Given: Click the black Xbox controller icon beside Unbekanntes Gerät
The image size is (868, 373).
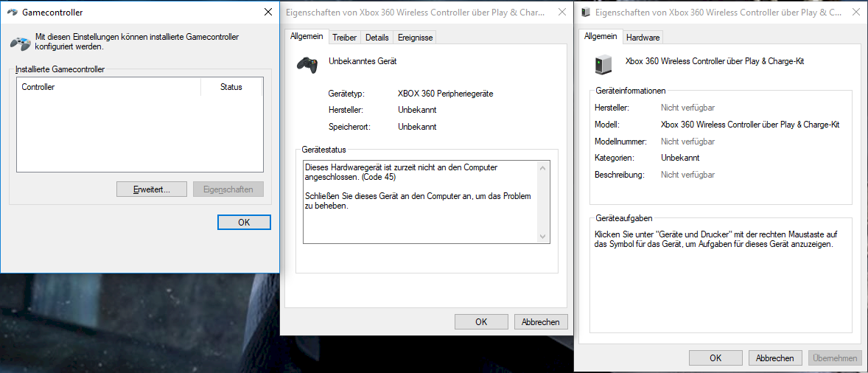Looking at the screenshot, I should tap(307, 65).
